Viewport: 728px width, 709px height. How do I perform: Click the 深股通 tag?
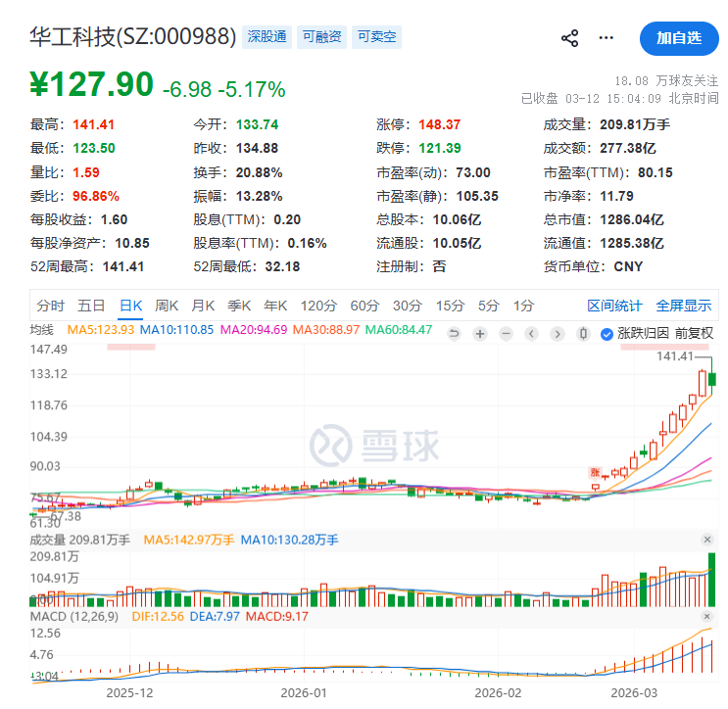point(267,36)
